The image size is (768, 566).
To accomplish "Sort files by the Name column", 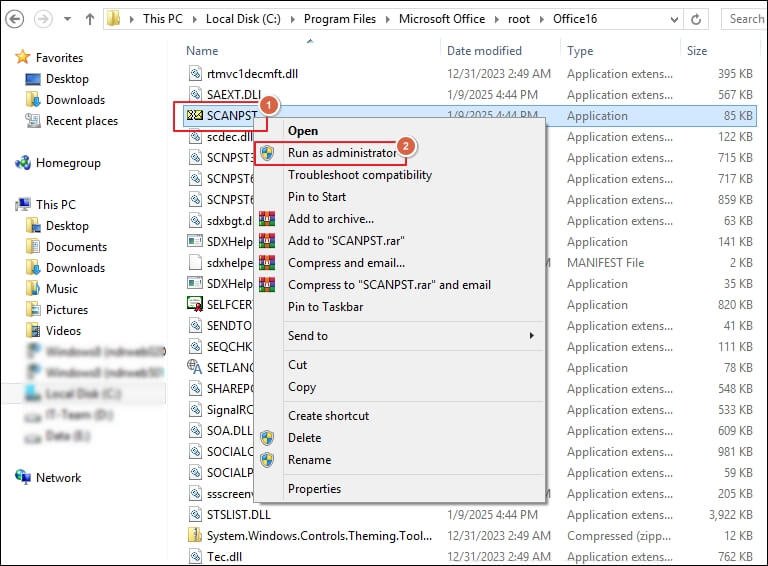I will [x=202, y=51].
